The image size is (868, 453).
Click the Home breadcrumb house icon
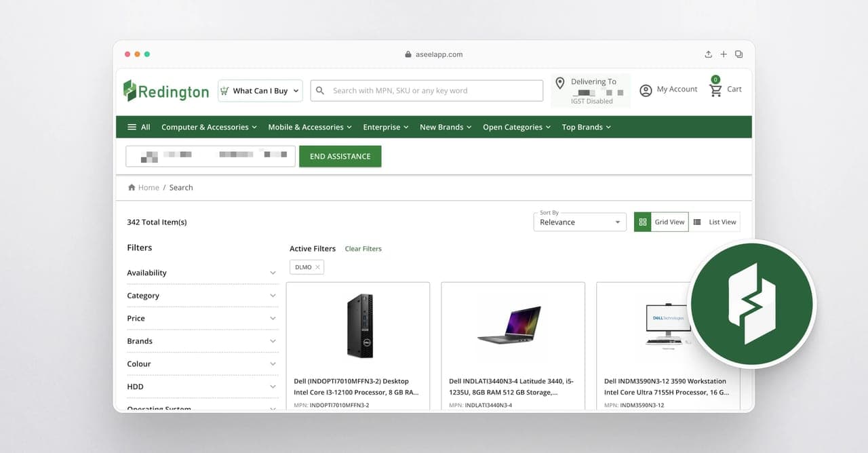[132, 187]
